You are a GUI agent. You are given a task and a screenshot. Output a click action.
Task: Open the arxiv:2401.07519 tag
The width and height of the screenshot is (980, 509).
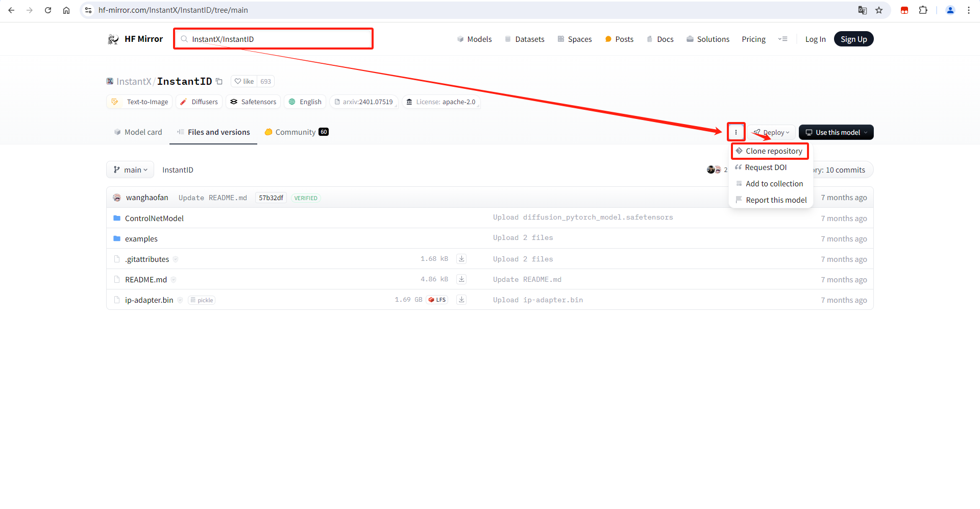(x=364, y=102)
